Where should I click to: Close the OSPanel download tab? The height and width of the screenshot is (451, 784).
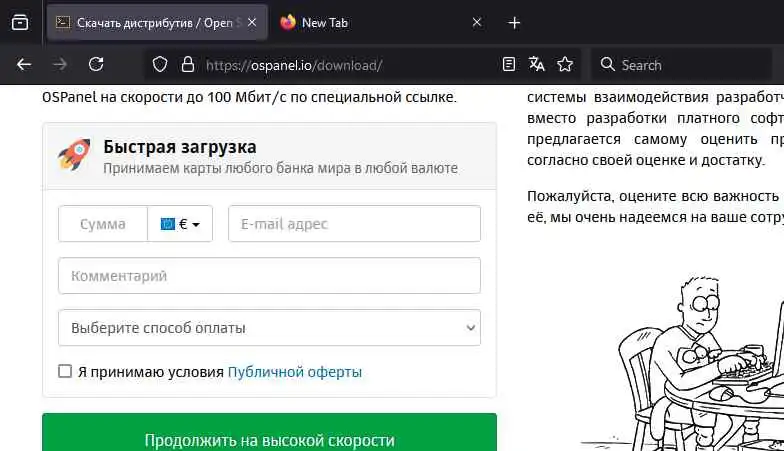click(252, 22)
